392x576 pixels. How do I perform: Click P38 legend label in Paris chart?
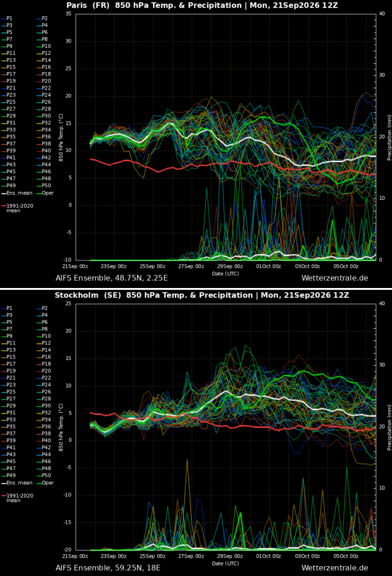[44, 144]
